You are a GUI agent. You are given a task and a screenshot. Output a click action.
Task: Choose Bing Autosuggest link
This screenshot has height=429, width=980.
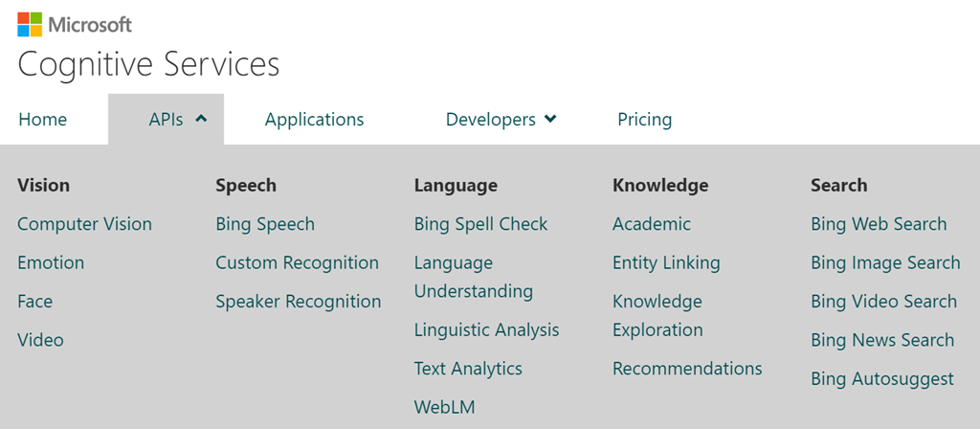click(881, 378)
